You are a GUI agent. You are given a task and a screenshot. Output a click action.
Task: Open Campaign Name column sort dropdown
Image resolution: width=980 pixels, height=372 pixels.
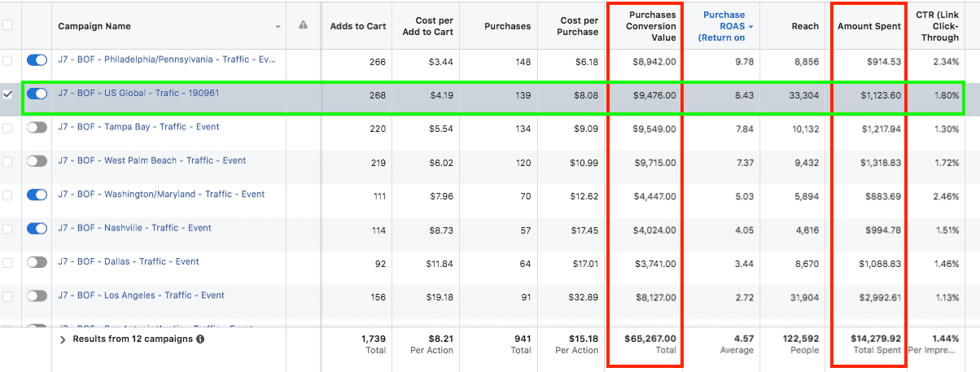click(278, 27)
